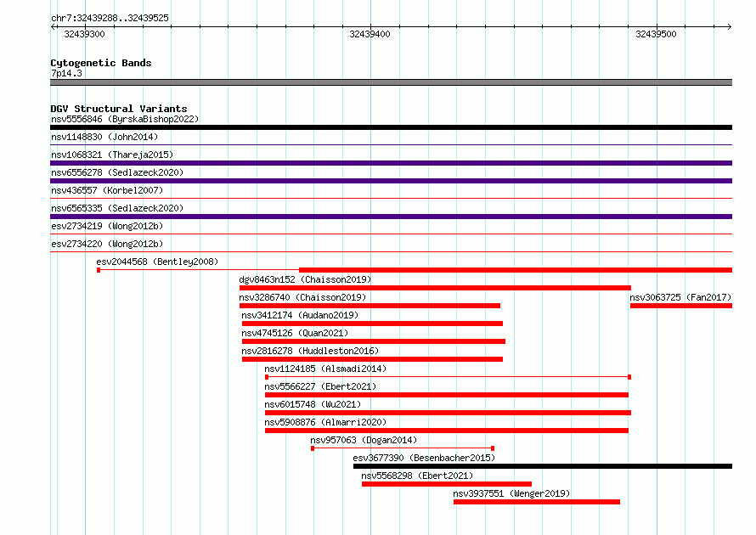Viewport: 756px width, 535px height.
Task: Click the esv2734220 (Wong2012b) label
Action: coord(107,244)
